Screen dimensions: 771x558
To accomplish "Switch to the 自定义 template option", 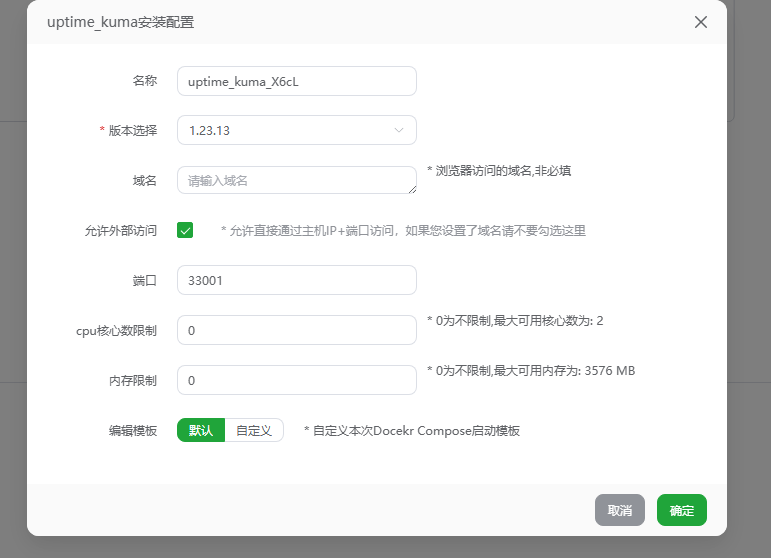I will click(254, 430).
